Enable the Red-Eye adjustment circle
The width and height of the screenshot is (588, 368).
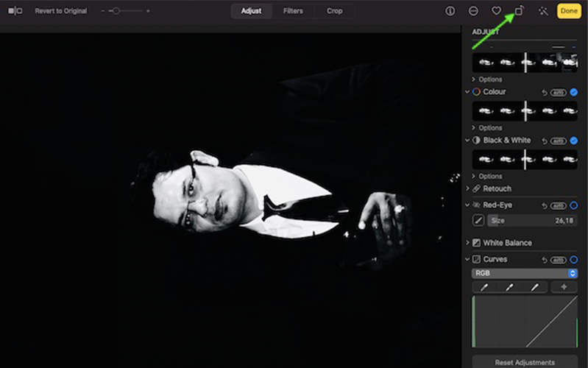point(573,205)
